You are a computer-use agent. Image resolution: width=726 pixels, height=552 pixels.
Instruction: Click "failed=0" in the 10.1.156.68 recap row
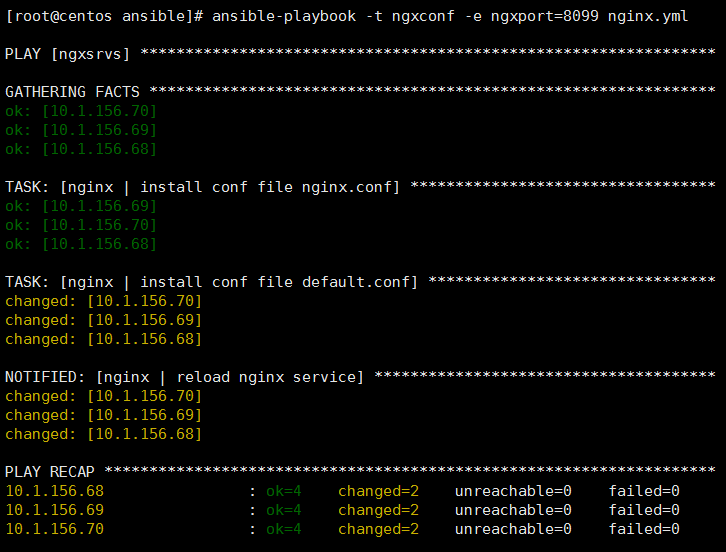coord(644,491)
